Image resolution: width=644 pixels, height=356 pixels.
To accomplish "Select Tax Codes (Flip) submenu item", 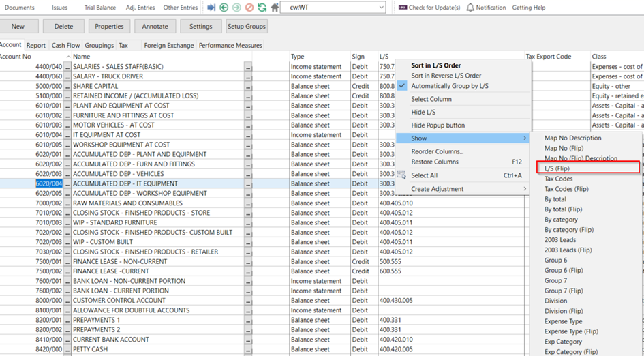I will click(566, 189).
